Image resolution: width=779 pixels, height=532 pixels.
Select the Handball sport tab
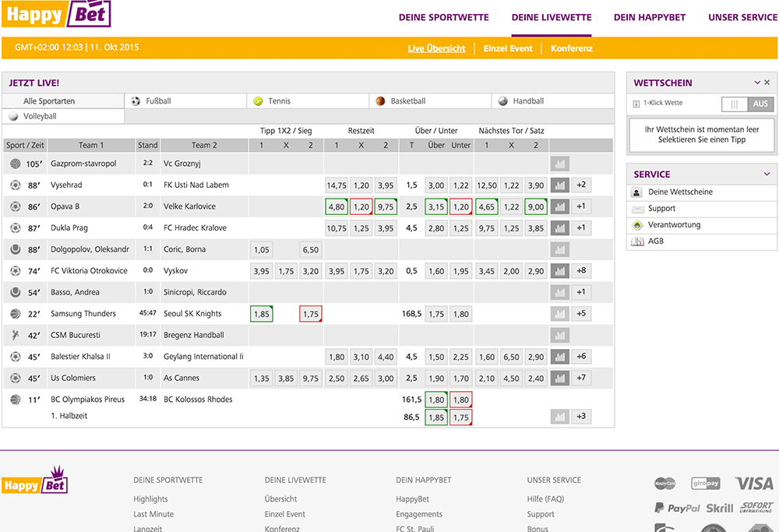(553, 100)
